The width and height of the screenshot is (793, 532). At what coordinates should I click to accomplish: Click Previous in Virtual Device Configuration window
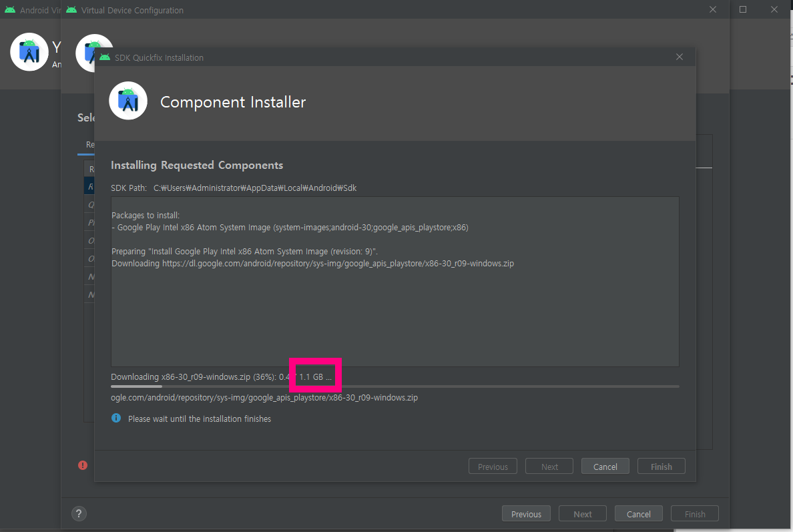pos(526,514)
